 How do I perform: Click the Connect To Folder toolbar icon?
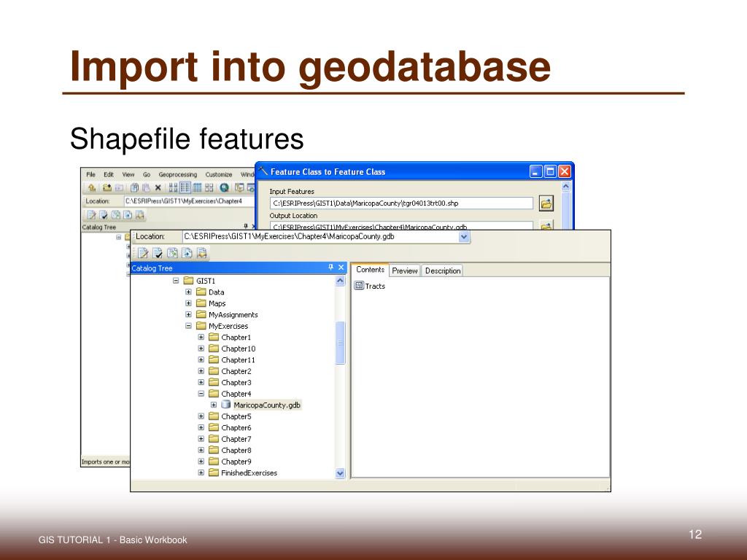pyautogui.click(x=107, y=187)
